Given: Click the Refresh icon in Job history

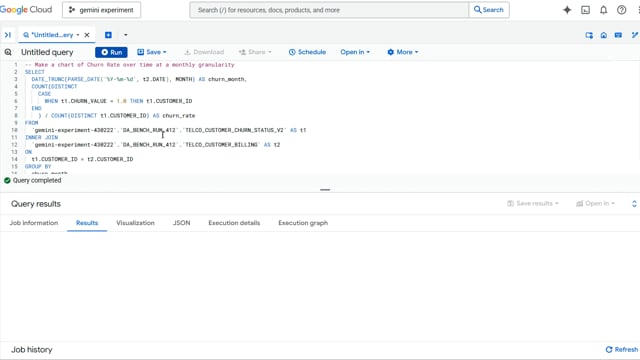Looking at the screenshot, I should [x=609, y=349].
